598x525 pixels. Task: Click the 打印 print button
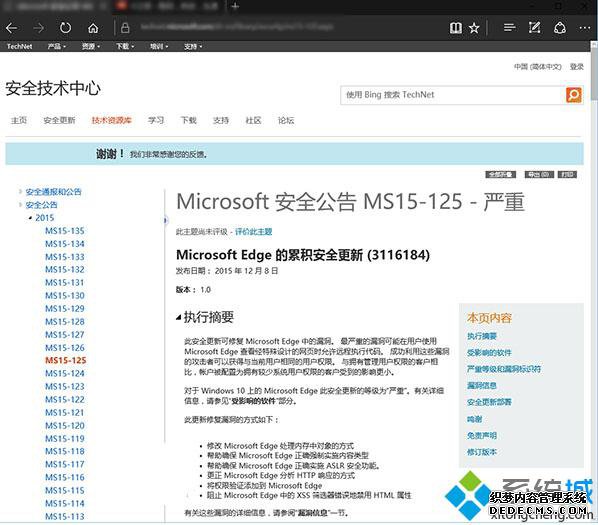pyautogui.click(x=567, y=175)
